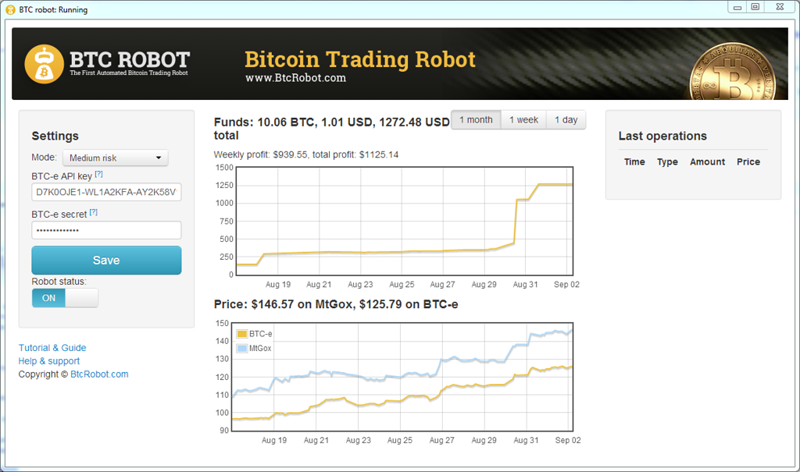Click the Amount column header
Viewport: 800px width, 472px height.
pyautogui.click(x=707, y=162)
